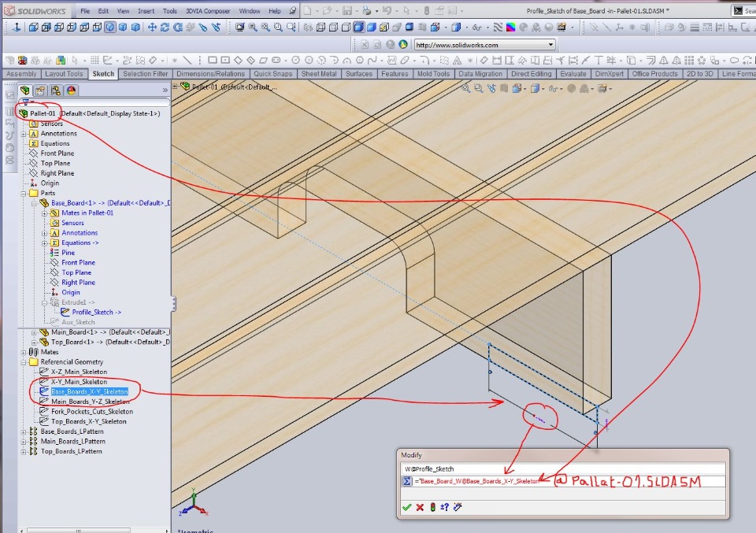Screen dimensions: 756x533
Task: Expand the Annotations node under Pallet-01
Action: 24,134
